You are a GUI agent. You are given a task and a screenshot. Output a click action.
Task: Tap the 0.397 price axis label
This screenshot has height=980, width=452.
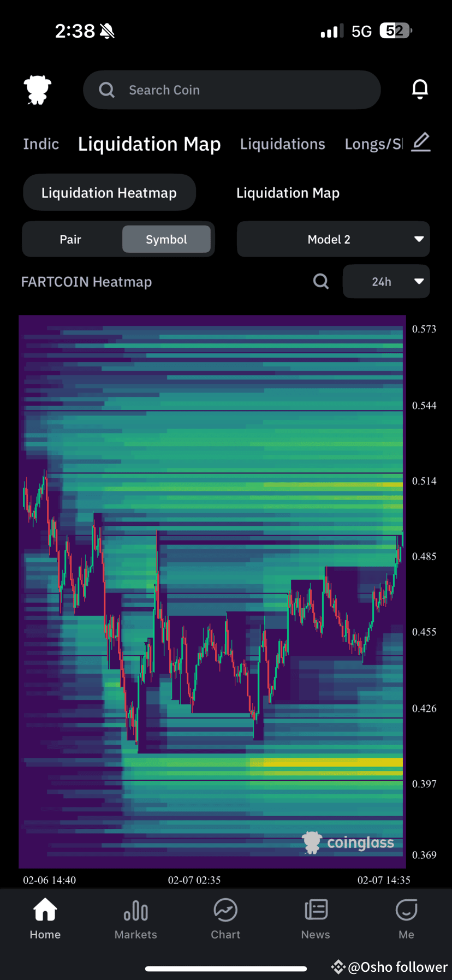[x=424, y=784]
